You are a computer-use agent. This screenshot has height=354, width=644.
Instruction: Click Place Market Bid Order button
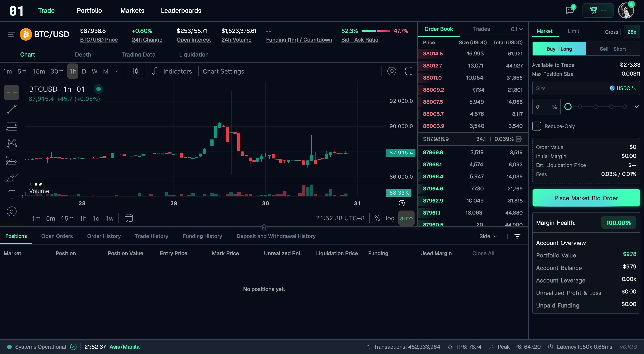point(586,198)
